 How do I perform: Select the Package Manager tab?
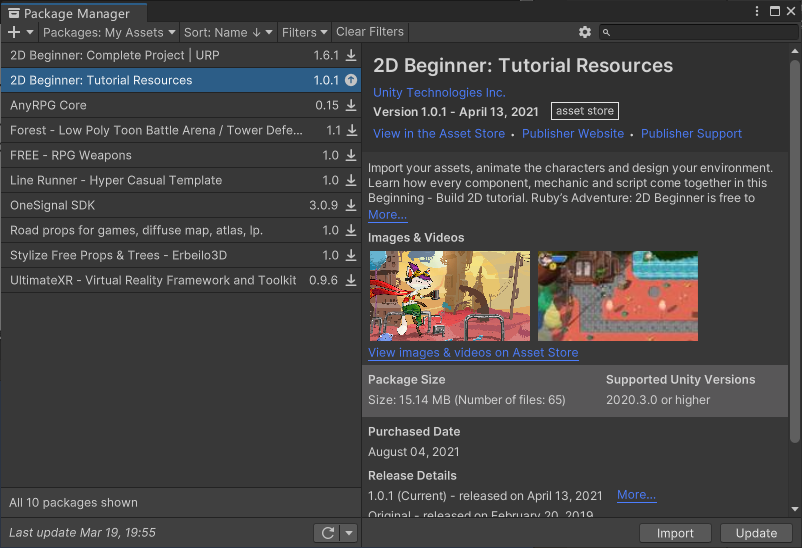[74, 13]
